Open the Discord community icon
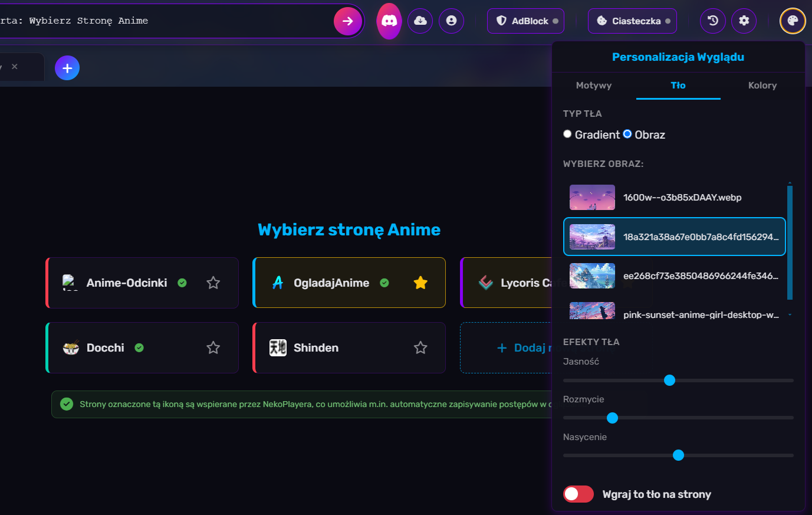812x515 pixels. 389,21
